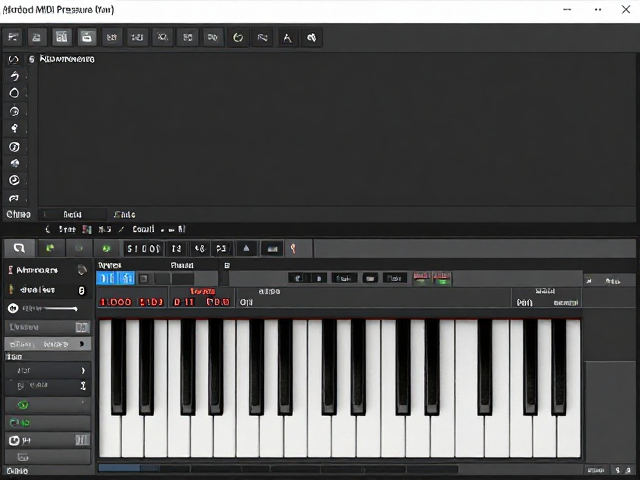Image resolution: width=640 pixels, height=480 pixels.
Task: Click the topmost icon in the left sidebar
Action: [x=14, y=60]
